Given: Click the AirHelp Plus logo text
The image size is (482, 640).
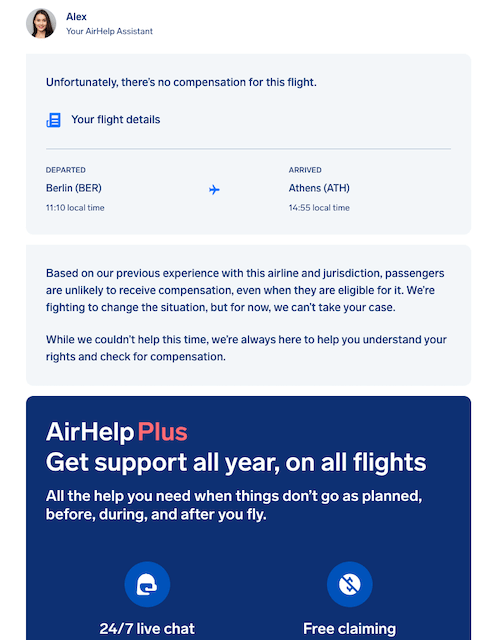Looking at the screenshot, I should pyautogui.click(x=117, y=432).
